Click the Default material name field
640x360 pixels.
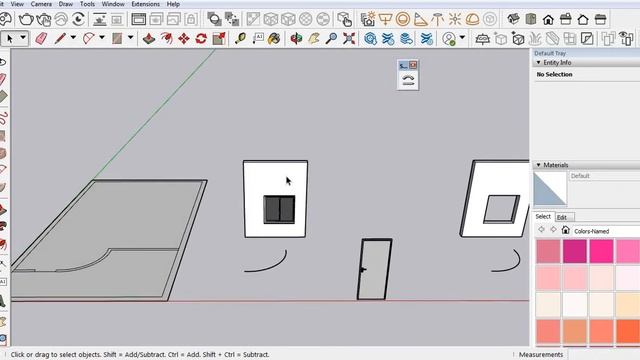pyautogui.click(x=604, y=176)
